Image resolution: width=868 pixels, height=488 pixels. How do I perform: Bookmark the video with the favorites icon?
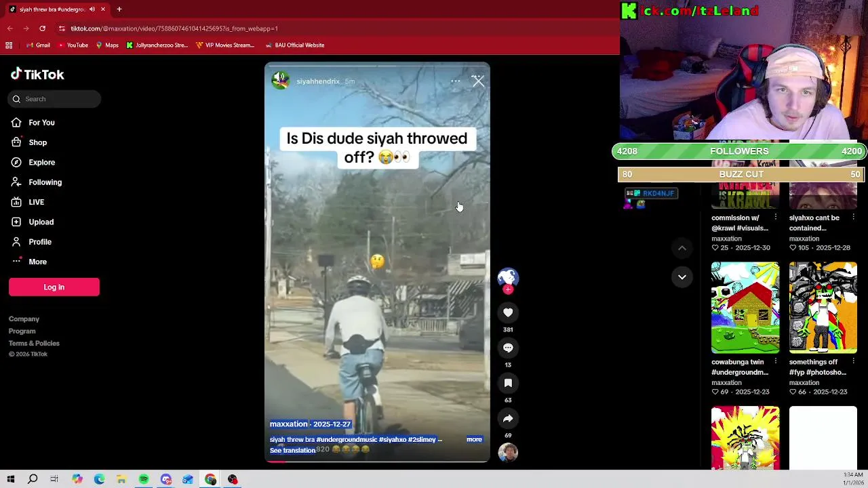click(508, 383)
